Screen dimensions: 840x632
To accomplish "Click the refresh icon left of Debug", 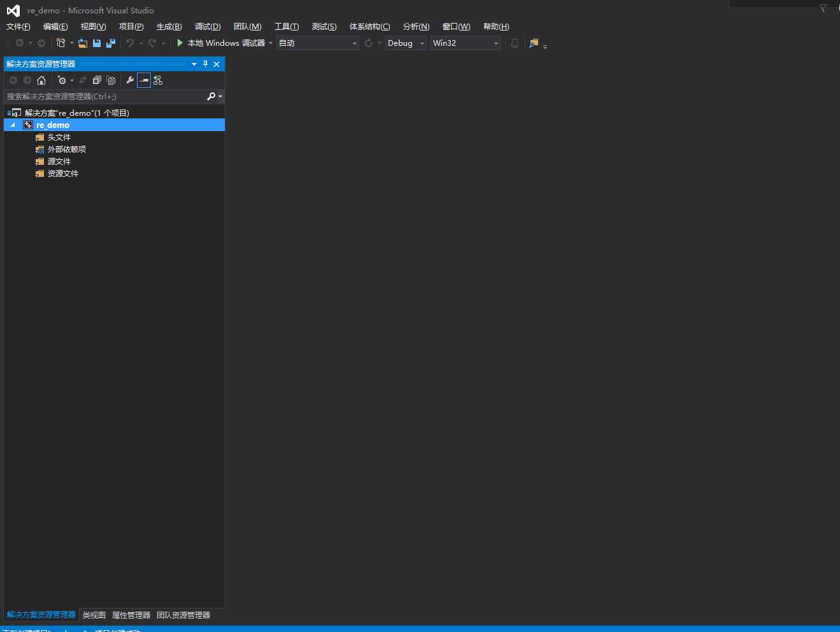I will coord(368,43).
